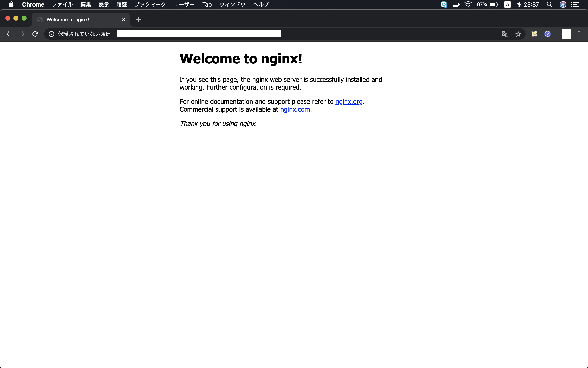The height and width of the screenshot is (368, 588).
Task: Open the Chrome three-dot menu
Action: click(579, 34)
